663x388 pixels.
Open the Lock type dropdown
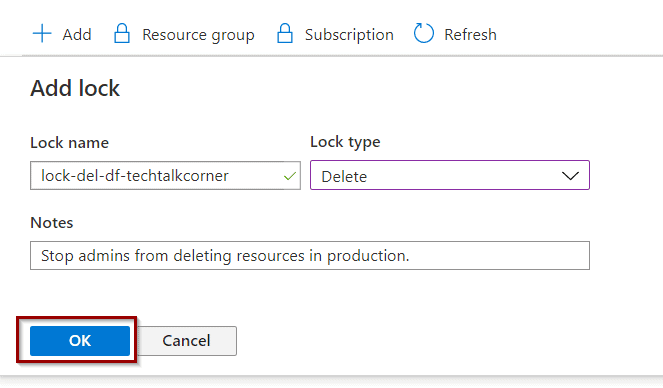(x=450, y=175)
